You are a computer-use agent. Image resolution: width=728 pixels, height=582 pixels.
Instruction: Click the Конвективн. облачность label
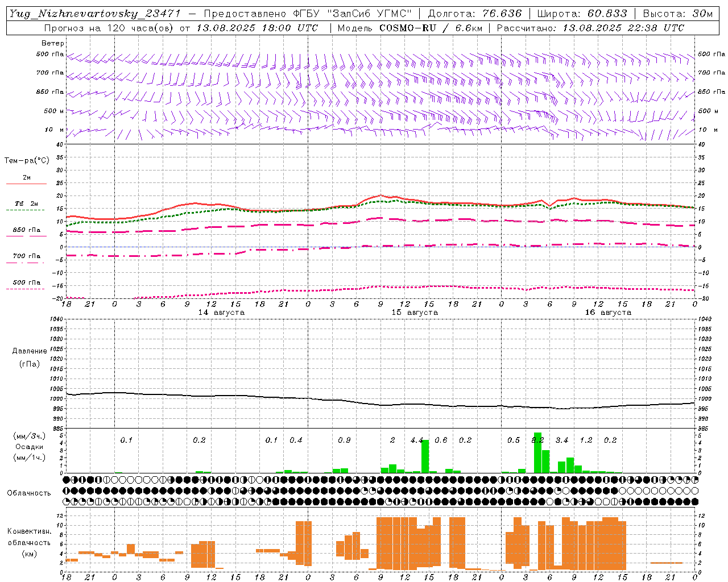click(x=29, y=537)
